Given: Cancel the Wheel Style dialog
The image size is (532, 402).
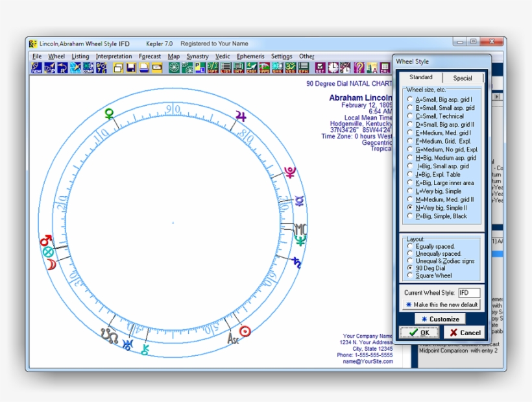Looking at the screenshot, I should click(465, 333).
